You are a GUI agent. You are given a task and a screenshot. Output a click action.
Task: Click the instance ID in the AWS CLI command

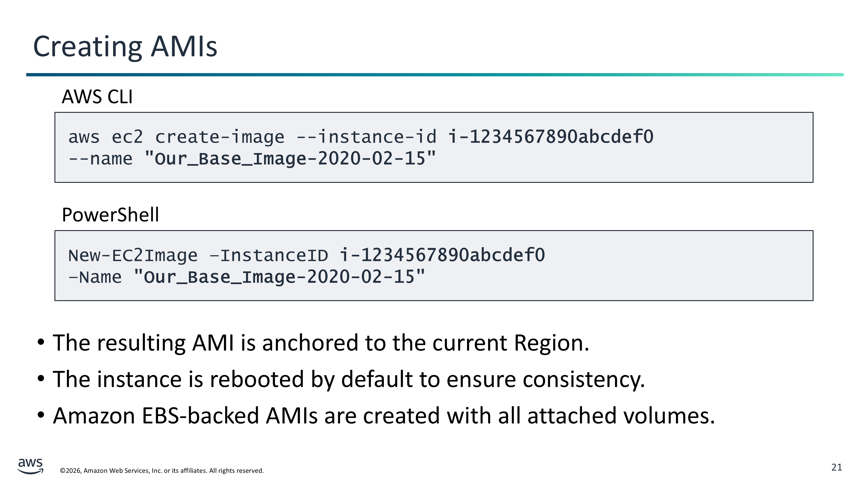click(x=551, y=137)
